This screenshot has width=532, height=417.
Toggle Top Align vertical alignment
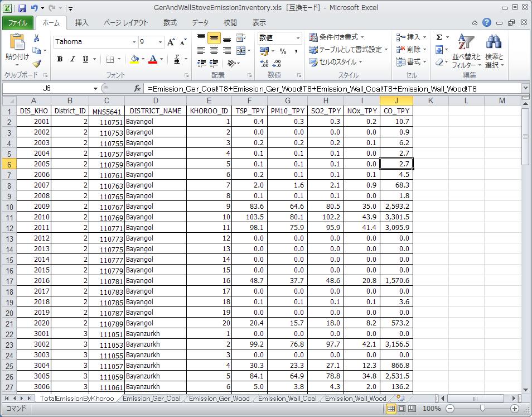201,38
